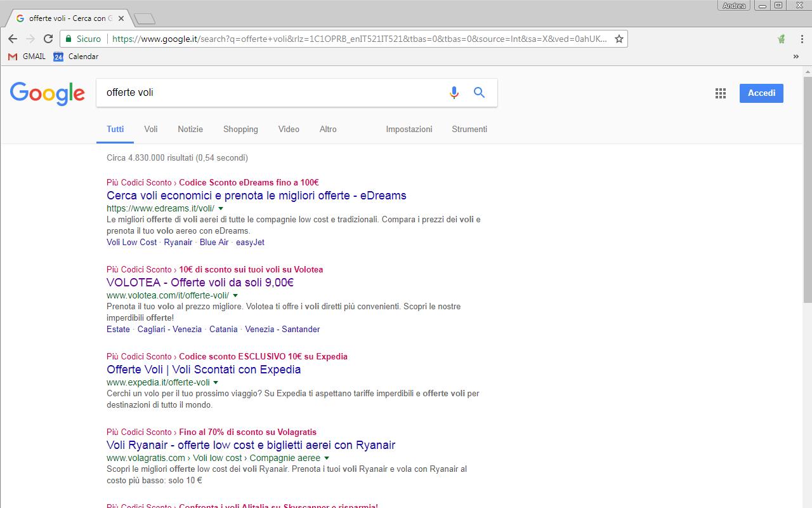Image resolution: width=812 pixels, height=508 pixels.
Task: Open the easyJet sitelink
Action: pyautogui.click(x=250, y=242)
